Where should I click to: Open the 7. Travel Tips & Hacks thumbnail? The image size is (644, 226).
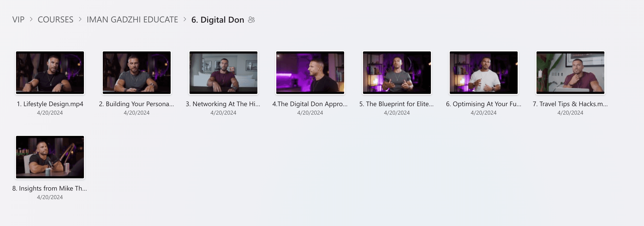[x=570, y=73]
